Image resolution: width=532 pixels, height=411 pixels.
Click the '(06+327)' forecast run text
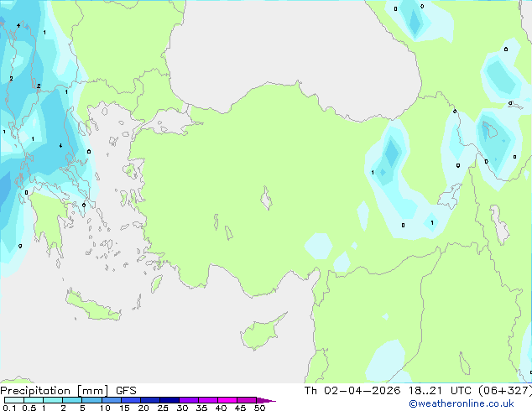(505, 391)
